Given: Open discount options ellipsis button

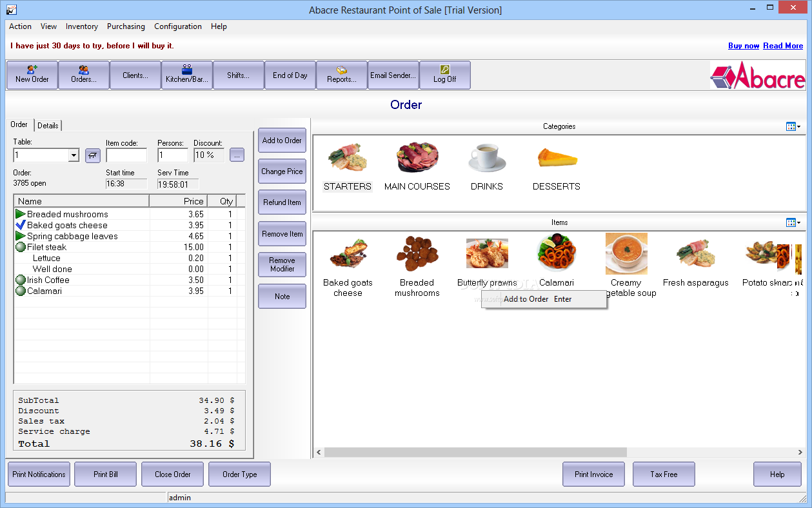Looking at the screenshot, I should click(x=237, y=155).
